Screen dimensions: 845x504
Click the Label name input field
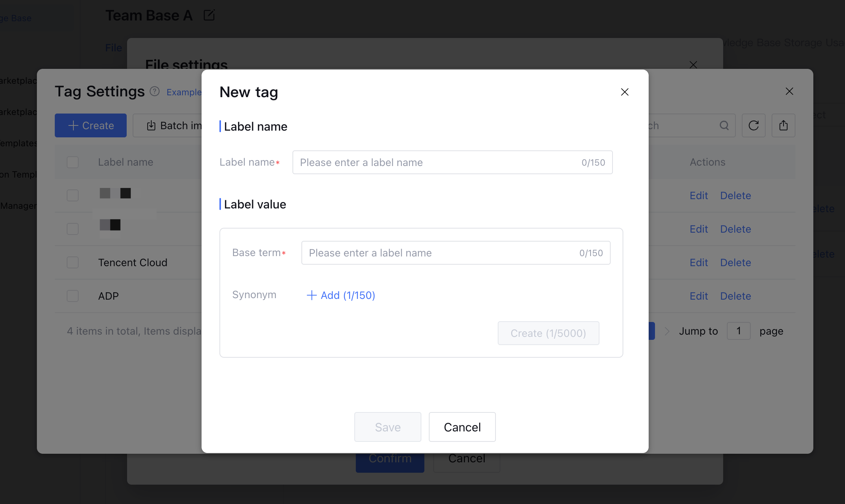438,162
